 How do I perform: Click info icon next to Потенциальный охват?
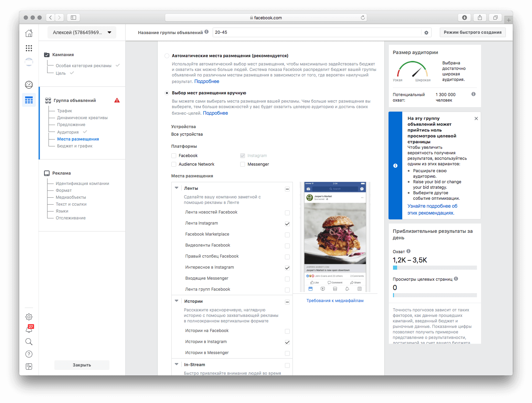(x=474, y=94)
